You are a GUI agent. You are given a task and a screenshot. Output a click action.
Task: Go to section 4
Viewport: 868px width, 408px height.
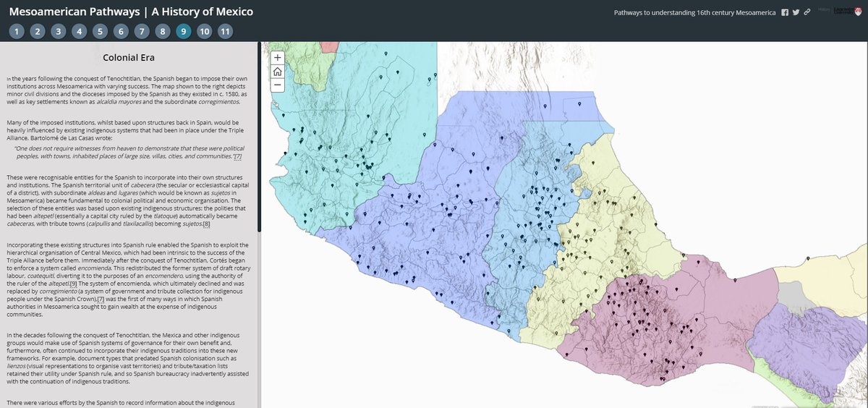point(80,31)
